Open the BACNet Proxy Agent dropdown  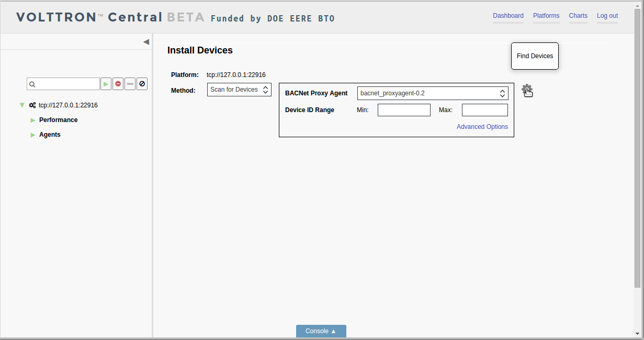pyautogui.click(x=433, y=93)
